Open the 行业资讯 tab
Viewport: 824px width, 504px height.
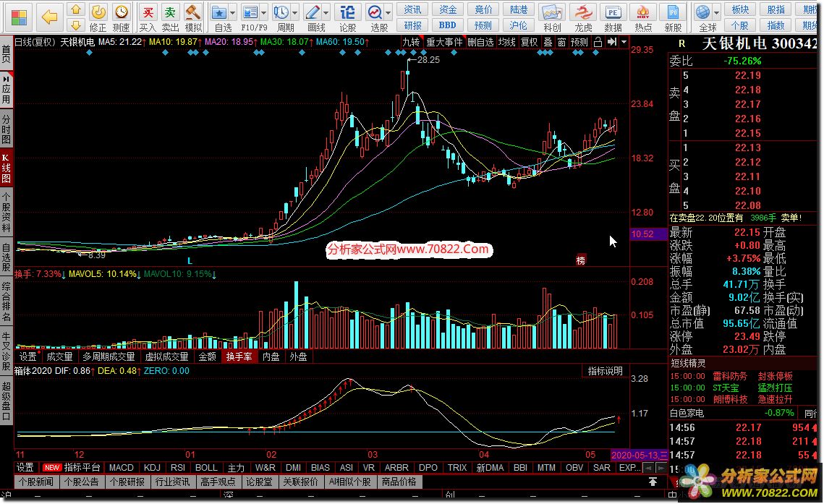point(172,482)
